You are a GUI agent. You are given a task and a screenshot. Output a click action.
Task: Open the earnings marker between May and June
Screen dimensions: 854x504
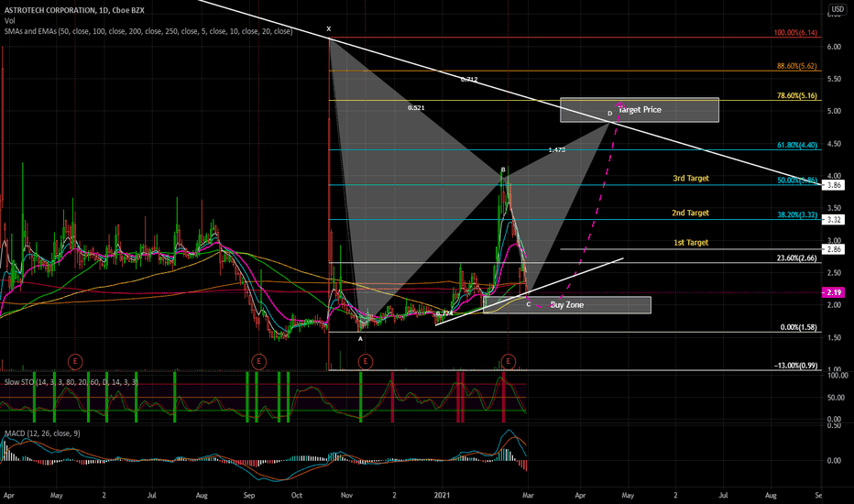tap(75, 361)
